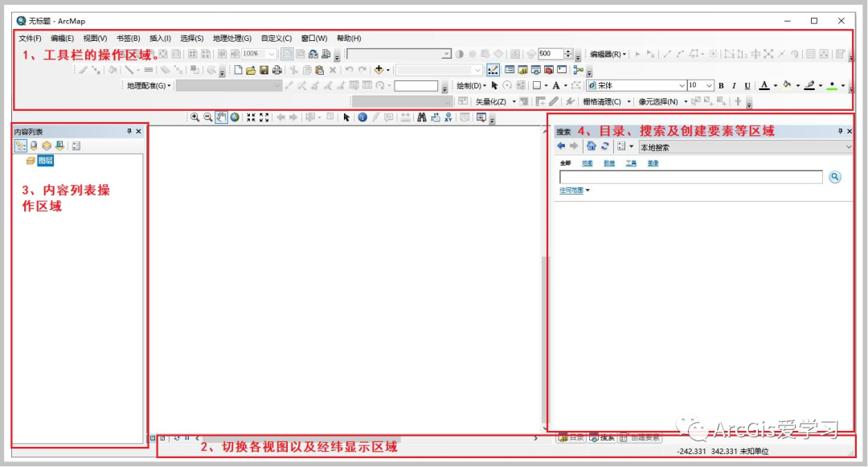This screenshot has width=868, height=467.
Task: Open the 文件(F) menu
Action: point(29,38)
